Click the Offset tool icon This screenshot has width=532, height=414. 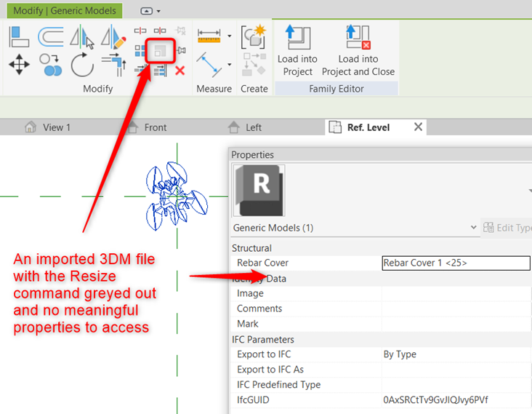click(50, 36)
